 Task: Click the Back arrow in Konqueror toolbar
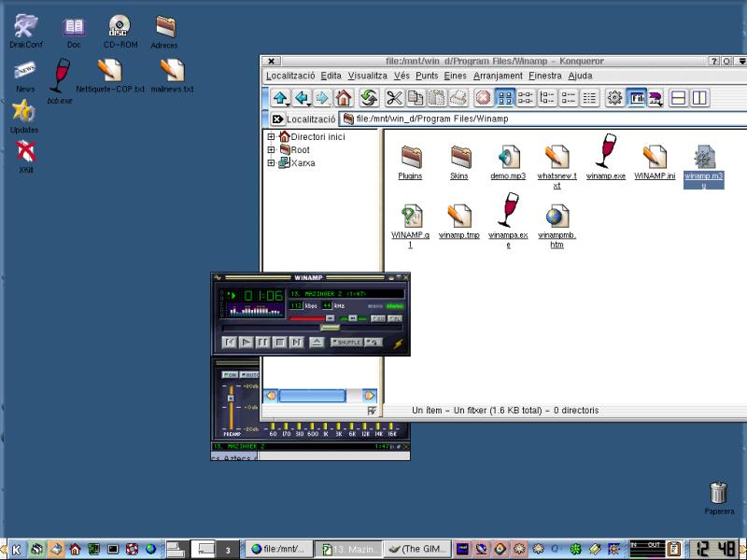tap(301, 98)
